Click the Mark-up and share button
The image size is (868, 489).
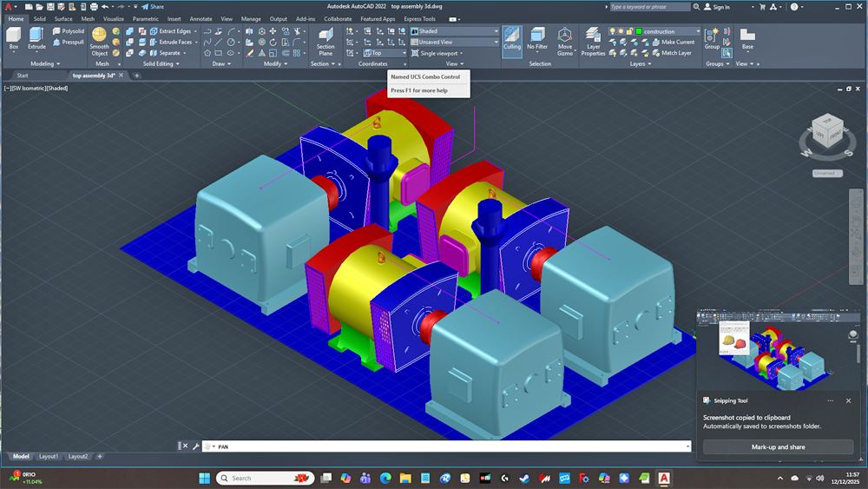[778, 446]
